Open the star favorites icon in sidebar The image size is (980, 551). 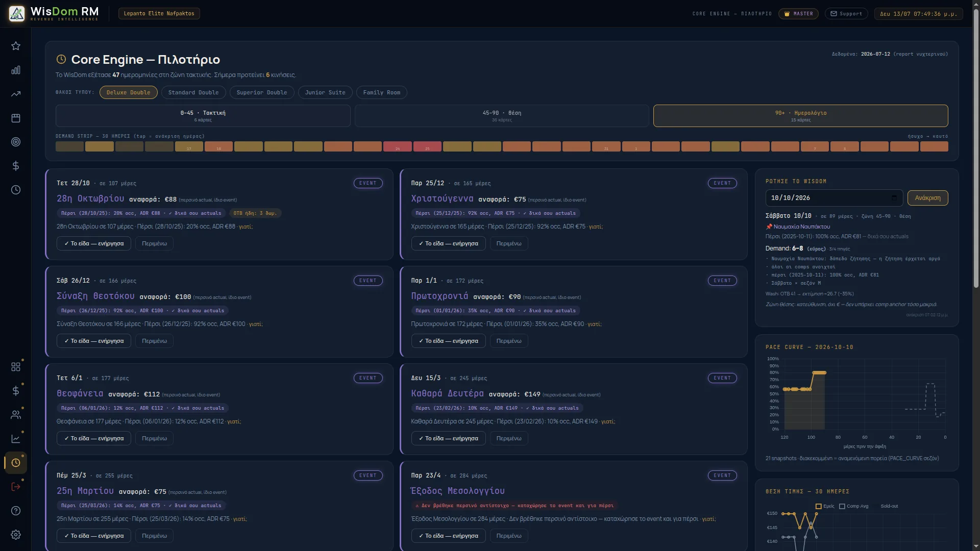coord(16,46)
